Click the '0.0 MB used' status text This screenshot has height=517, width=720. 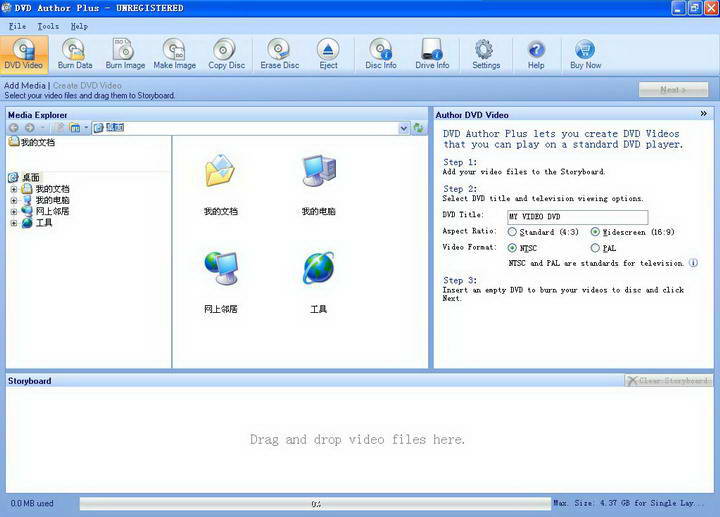point(32,503)
